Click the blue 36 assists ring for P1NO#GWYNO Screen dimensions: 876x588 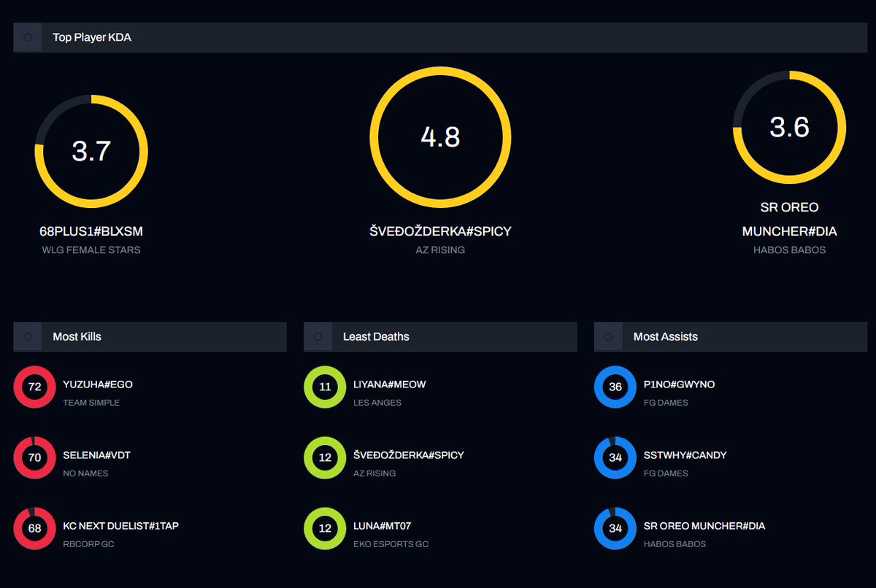(x=615, y=387)
